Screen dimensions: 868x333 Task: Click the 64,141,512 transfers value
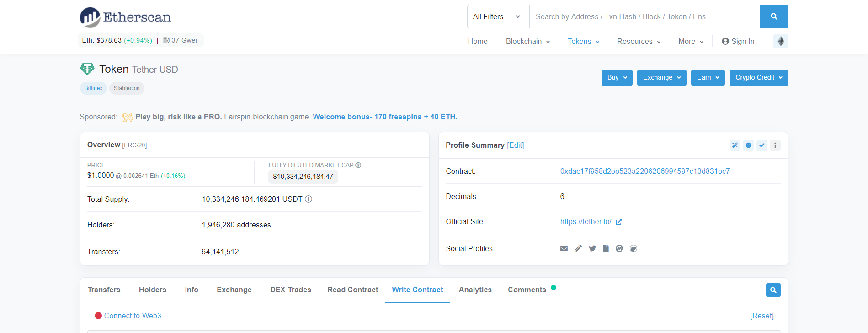click(220, 252)
